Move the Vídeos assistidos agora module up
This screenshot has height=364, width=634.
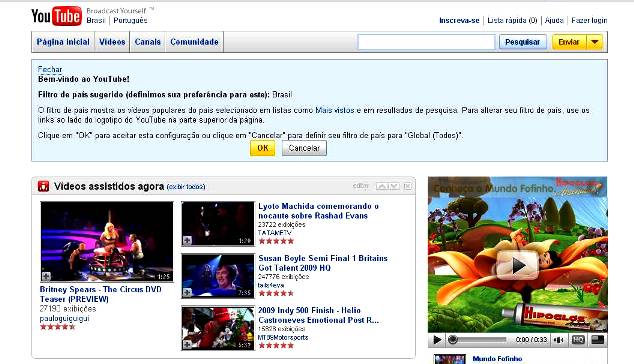point(382,186)
